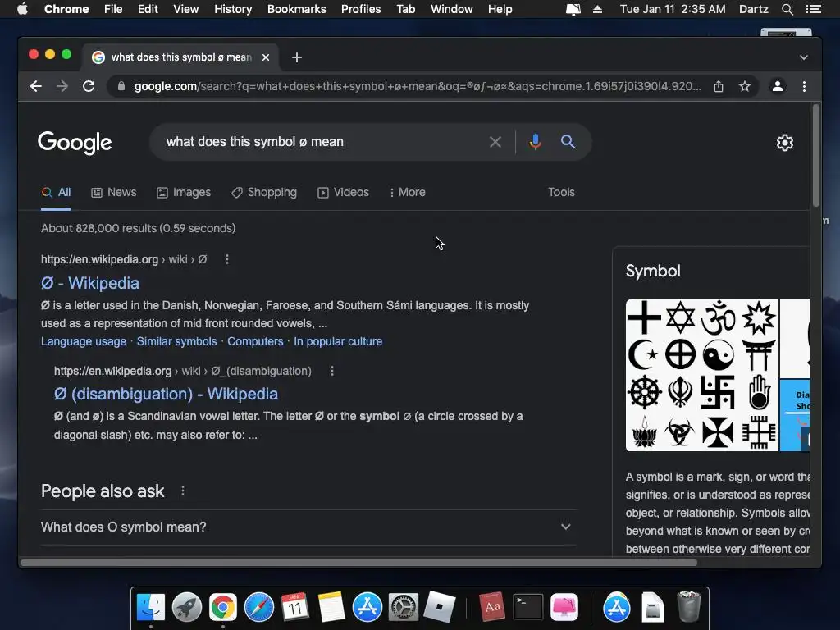Screen dimensions: 840x630
Task: Open the Chrome application menu
Action: [66, 9]
